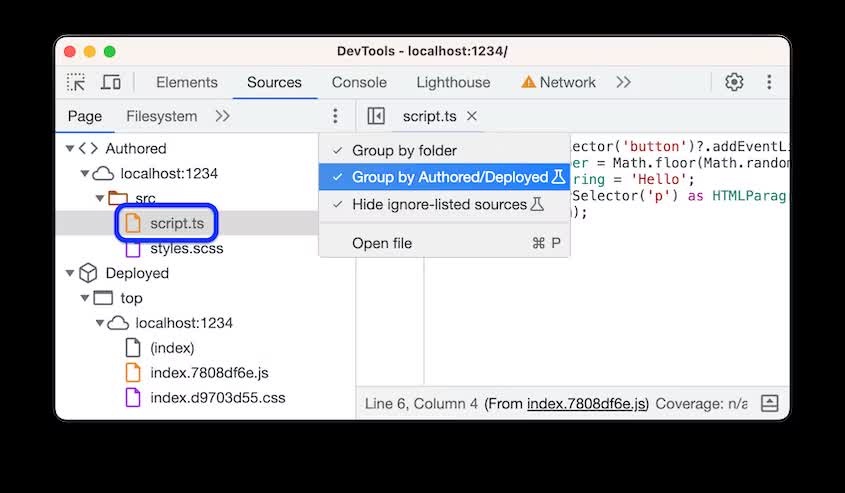Viewport: 845px width, 493px height.
Task: Toggle the device toolbar icon
Action: [111, 82]
